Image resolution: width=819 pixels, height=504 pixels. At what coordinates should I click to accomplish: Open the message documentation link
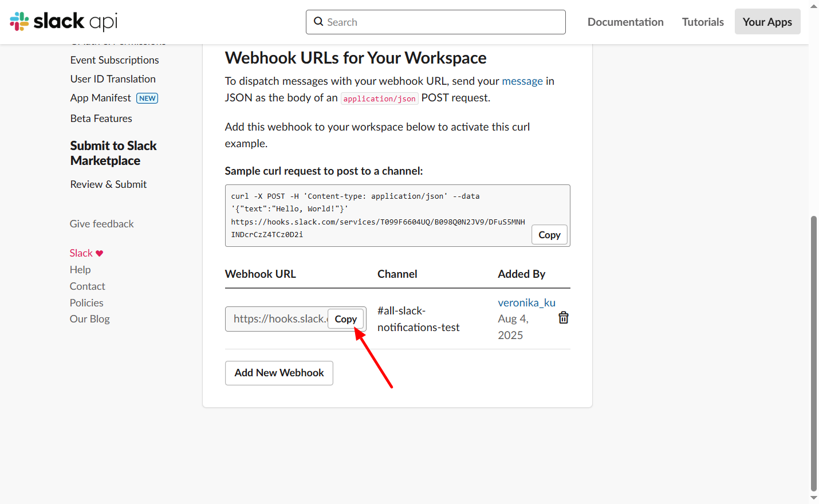(x=522, y=81)
